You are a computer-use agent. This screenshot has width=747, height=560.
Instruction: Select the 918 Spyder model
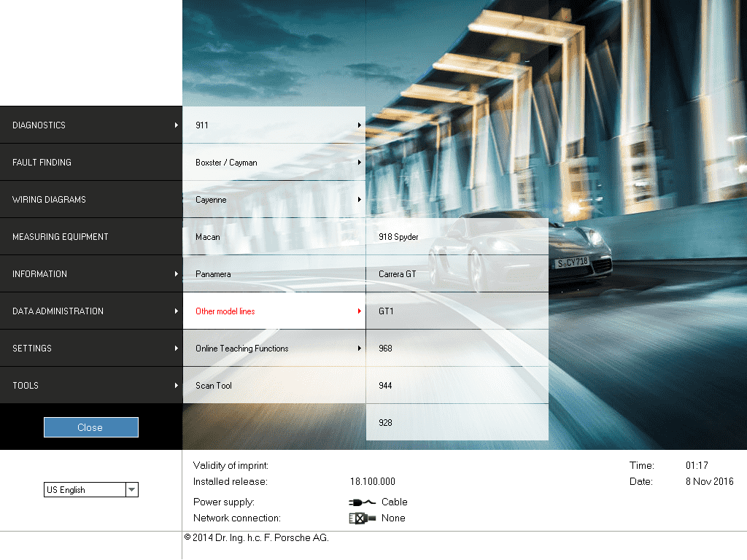457,237
